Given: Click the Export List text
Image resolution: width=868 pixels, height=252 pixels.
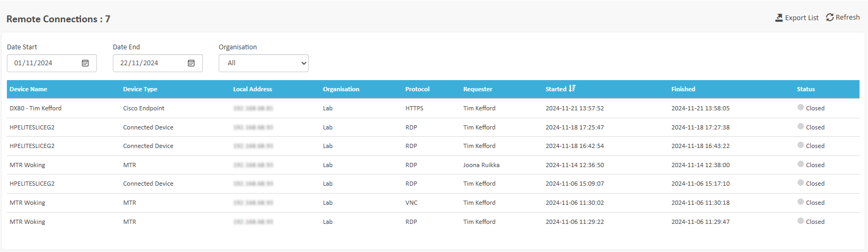Looking at the screenshot, I should coord(802,18).
